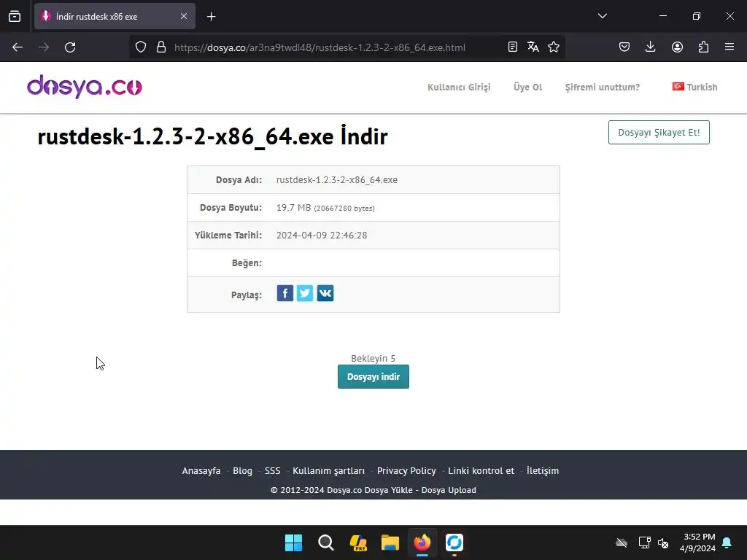Click the Dosyayı indir download button
Image resolution: width=747 pixels, height=560 pixels.
click(373, 377)
